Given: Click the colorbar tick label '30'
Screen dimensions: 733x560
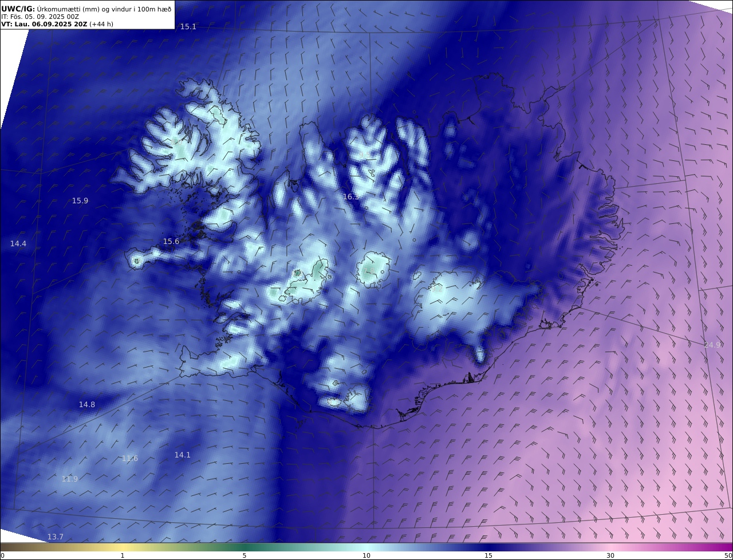Looking at the screenshot, I should click(x=610, y=555).
